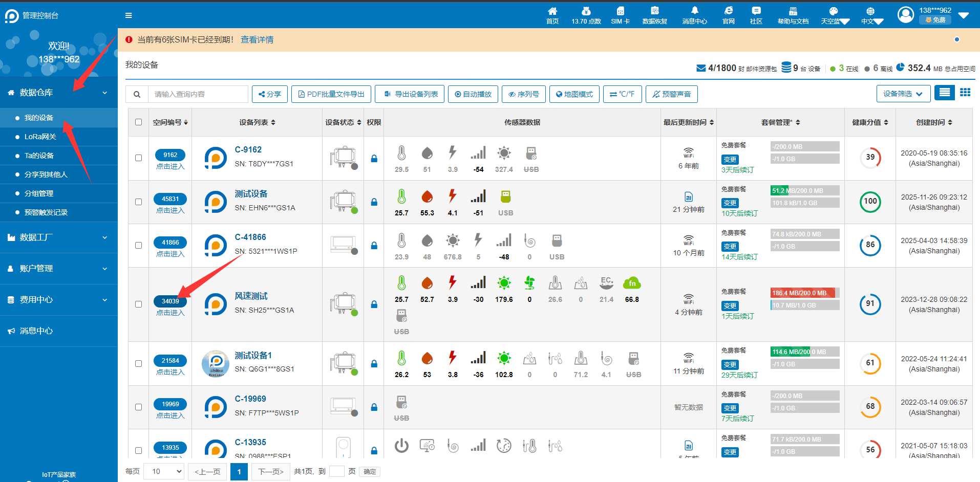980x482 pixels.
Task: Click the 114.6 MB/200.0 MB usage bar for 测试设备1
Action: pyautogui.click(x=805, y=352)
